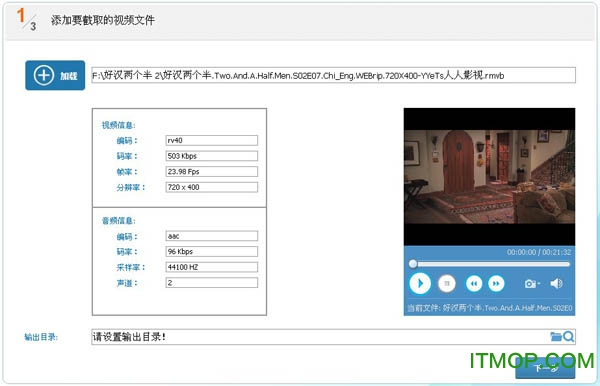Browse output folder icon
600x386 pixels.
pyautogui.click(x=555, y=337)
